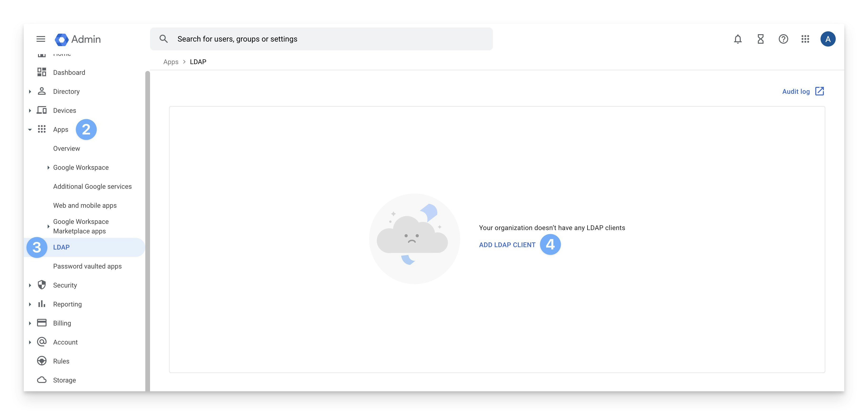Click the Google Admin logo
The height and width of the screenshot is (415, 868).
(x=78, y=39)
